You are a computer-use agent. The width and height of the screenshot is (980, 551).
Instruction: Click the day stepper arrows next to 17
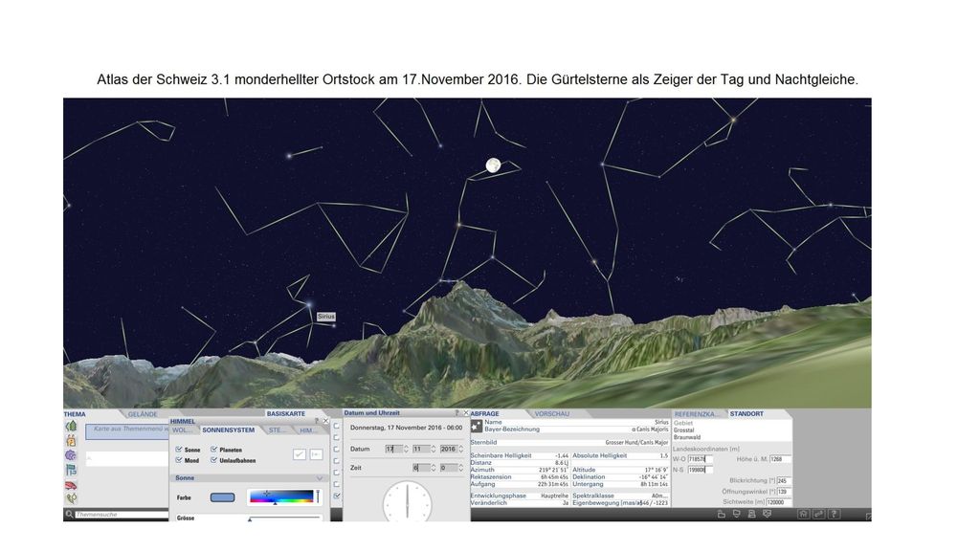coord(406,449)
